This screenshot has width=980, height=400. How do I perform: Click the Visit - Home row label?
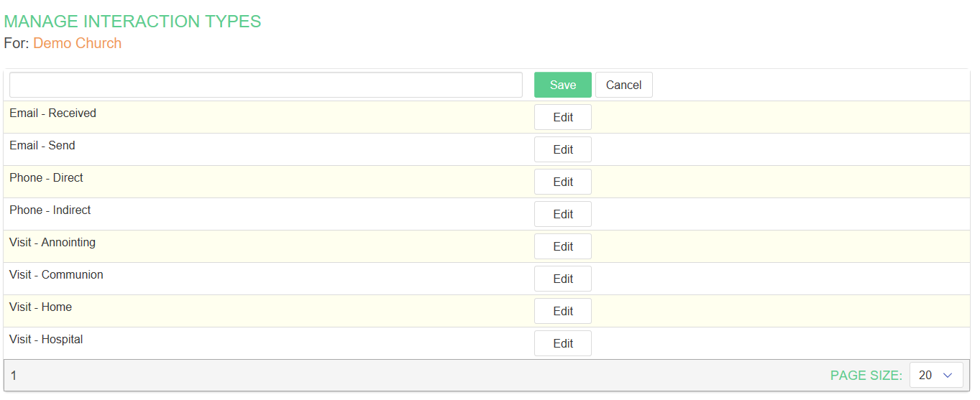[x=40, y=307]
